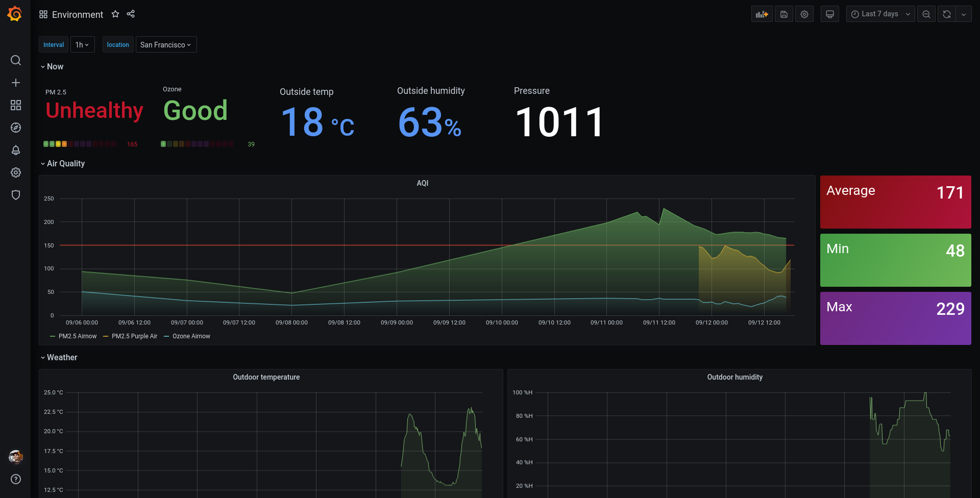980x498 pixels.
Task: Open the Dashboards sidebar menu
Action: (16, 105)
